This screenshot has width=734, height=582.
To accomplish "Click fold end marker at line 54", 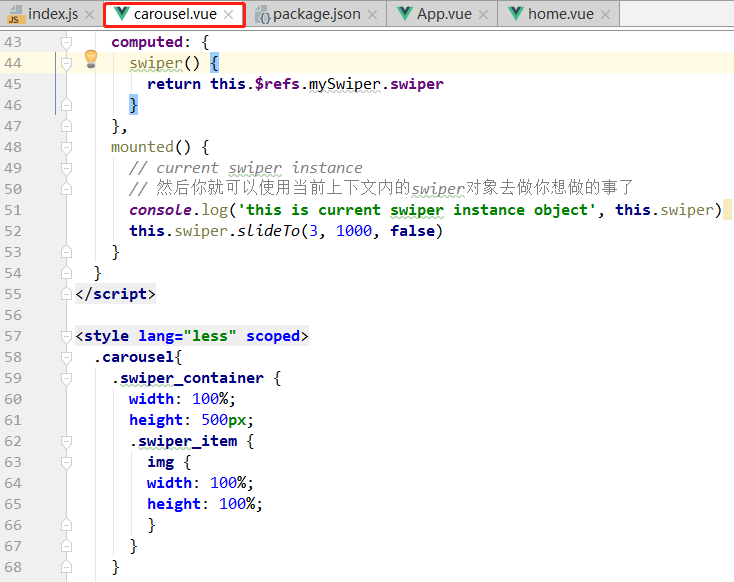I will pos(66,273).
